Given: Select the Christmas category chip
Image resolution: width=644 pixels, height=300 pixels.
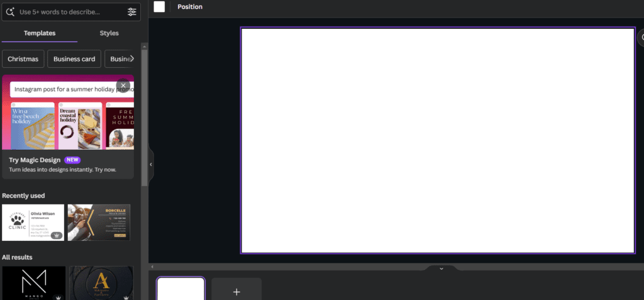Looking at the screenshot, I should (x=23, y=58).
